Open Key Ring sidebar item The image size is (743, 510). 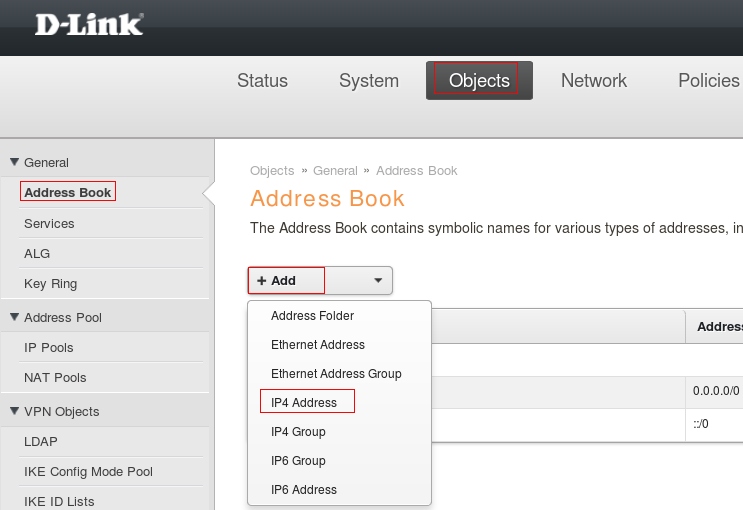50,283
